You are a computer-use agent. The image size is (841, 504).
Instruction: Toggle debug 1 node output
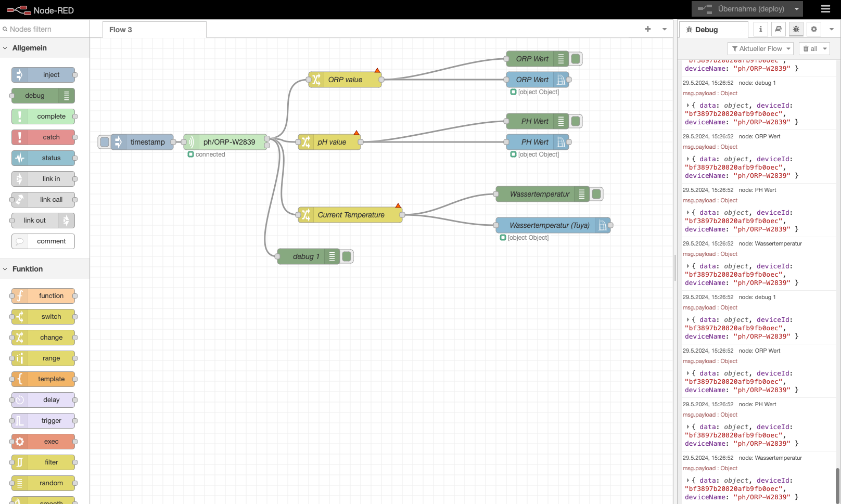pos(347,256)
